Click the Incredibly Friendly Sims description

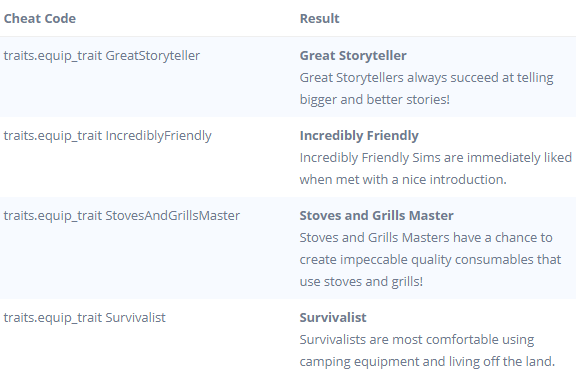click(436, 169)
